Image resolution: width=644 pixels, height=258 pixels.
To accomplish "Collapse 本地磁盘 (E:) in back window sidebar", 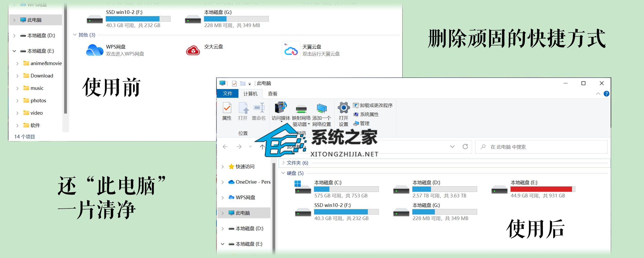I will [x=14, y=51].
